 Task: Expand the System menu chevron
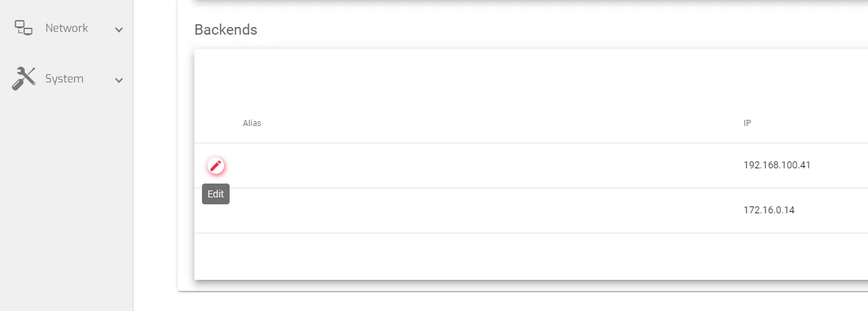pos(119,80)
